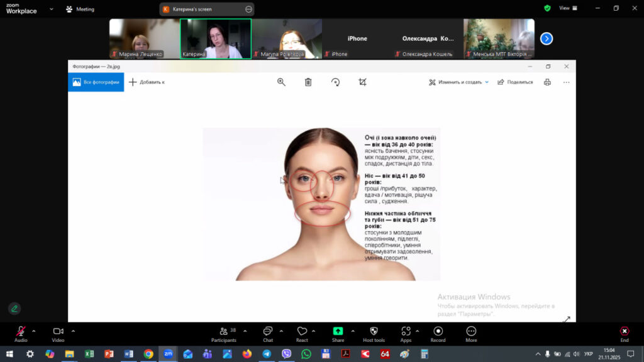
Task: Toggle the camera with the Video button
Action: click(x=58, y=331)
